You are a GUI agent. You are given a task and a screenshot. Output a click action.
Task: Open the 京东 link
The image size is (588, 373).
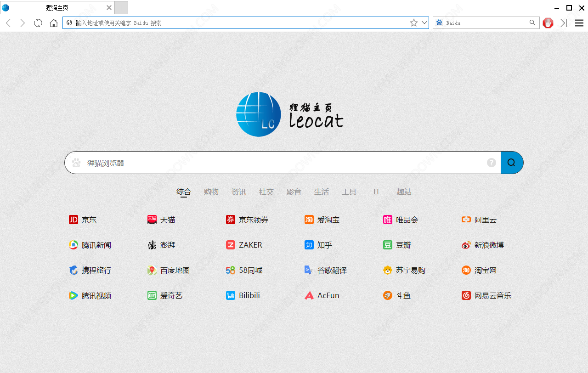pos(83,220)
